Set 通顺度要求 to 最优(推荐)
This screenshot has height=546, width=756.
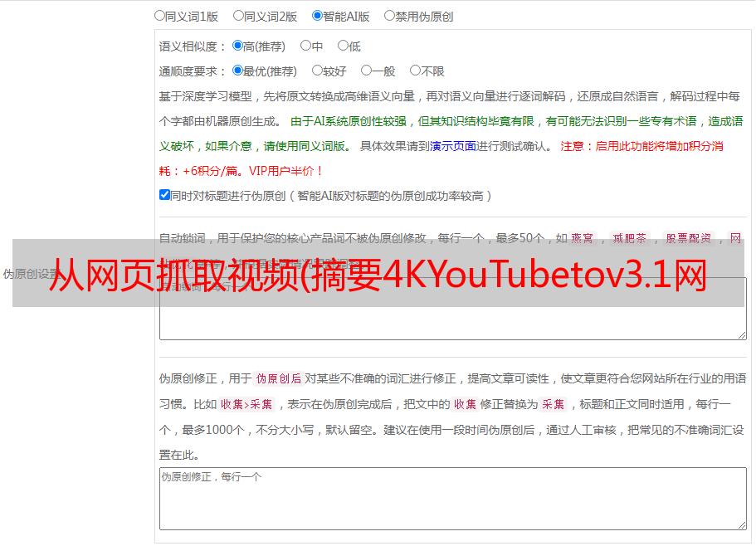pos(237,71)
